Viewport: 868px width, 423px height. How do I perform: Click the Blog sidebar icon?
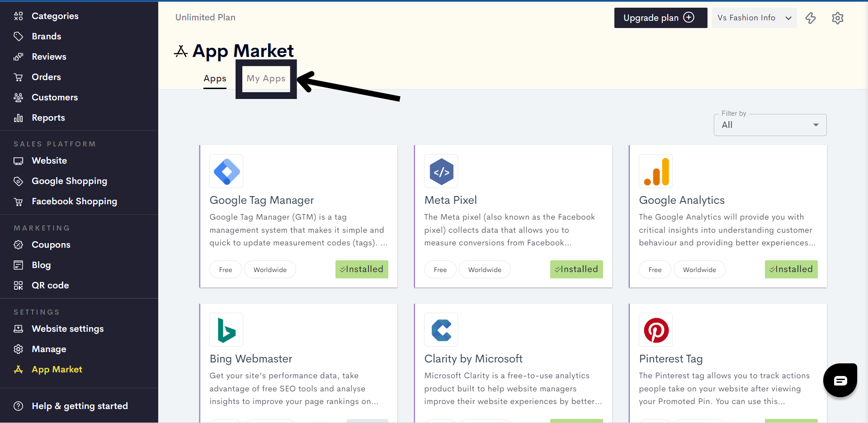click(x=18, y=265)
